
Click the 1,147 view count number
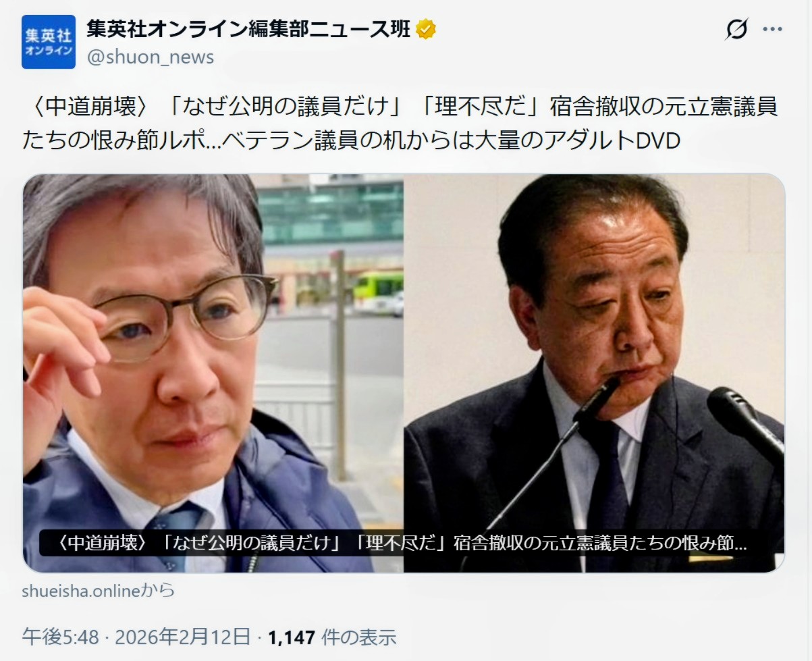coord(292,637)
